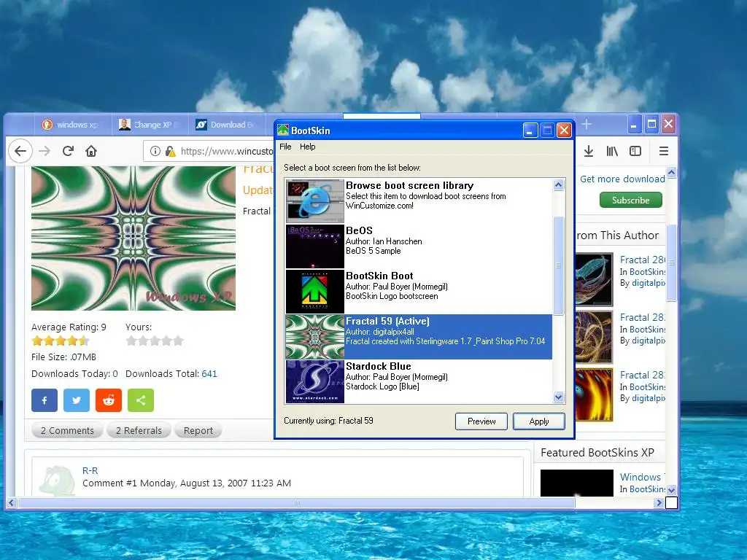Click the green share icon
Image resolution: width=747 pixels, height=560 pixels.
(x=141, y=400)
